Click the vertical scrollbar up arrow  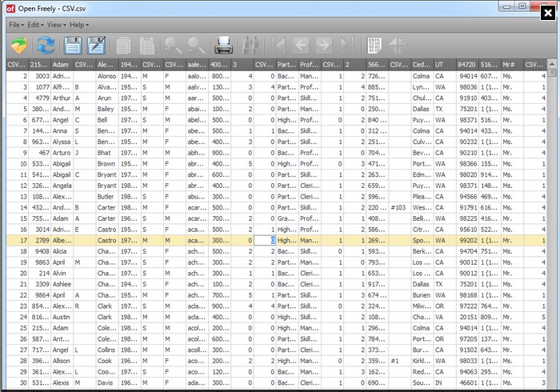click(552, 64)
